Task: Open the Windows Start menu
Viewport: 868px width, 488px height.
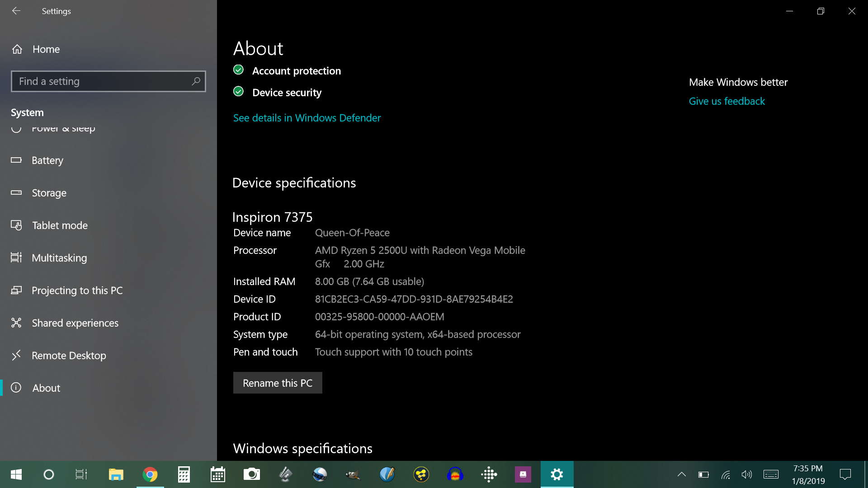Action: click(x=16, y=474)
